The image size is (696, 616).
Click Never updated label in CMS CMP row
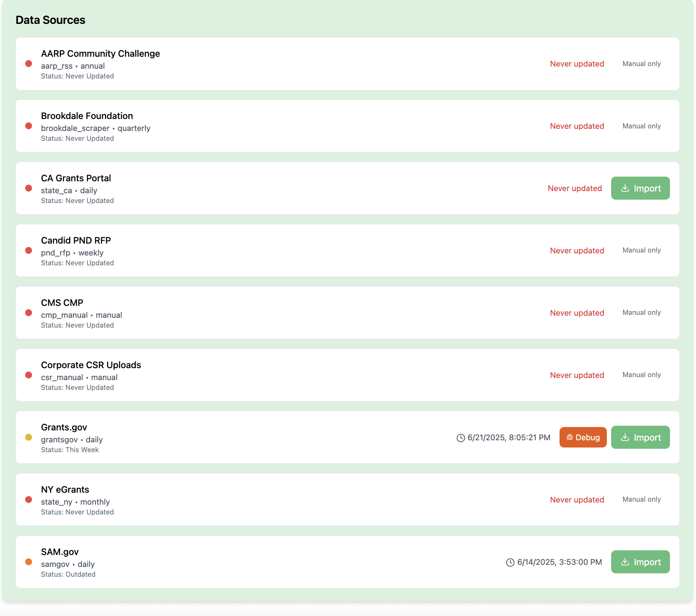(x=577, y=313)
